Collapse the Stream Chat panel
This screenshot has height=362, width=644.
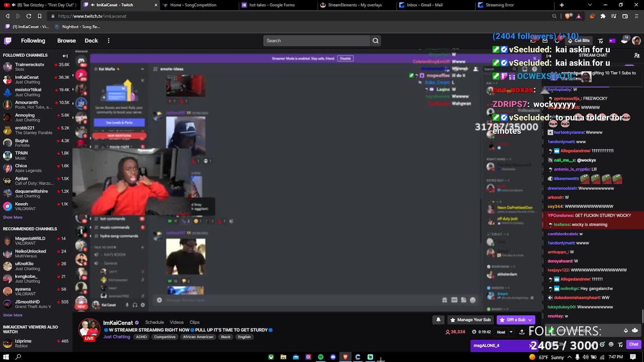(x=549, y=56)
